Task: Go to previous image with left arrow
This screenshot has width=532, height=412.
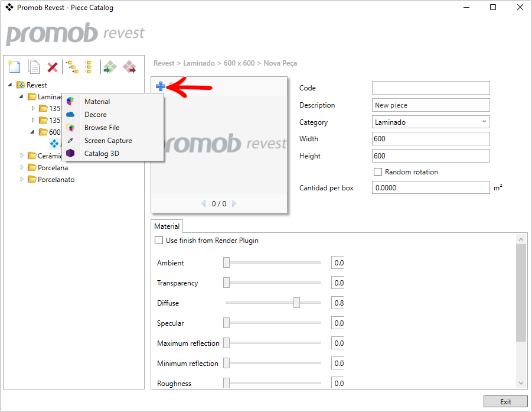Action: tap(204, 203)
